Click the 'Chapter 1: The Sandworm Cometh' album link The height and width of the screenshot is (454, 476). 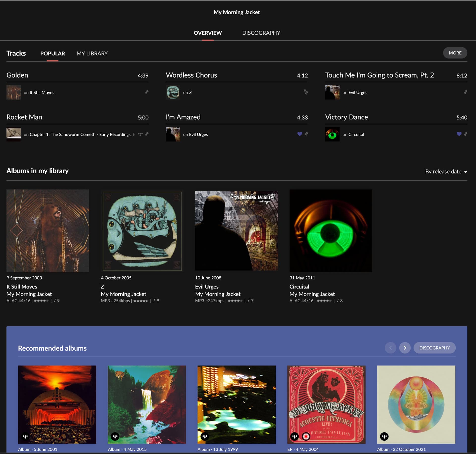click(x=82, y=134)
